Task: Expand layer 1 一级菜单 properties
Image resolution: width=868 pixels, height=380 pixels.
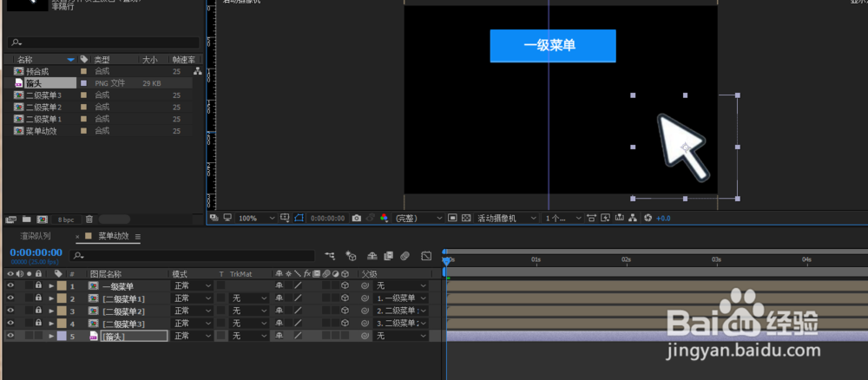Action: 51,286
